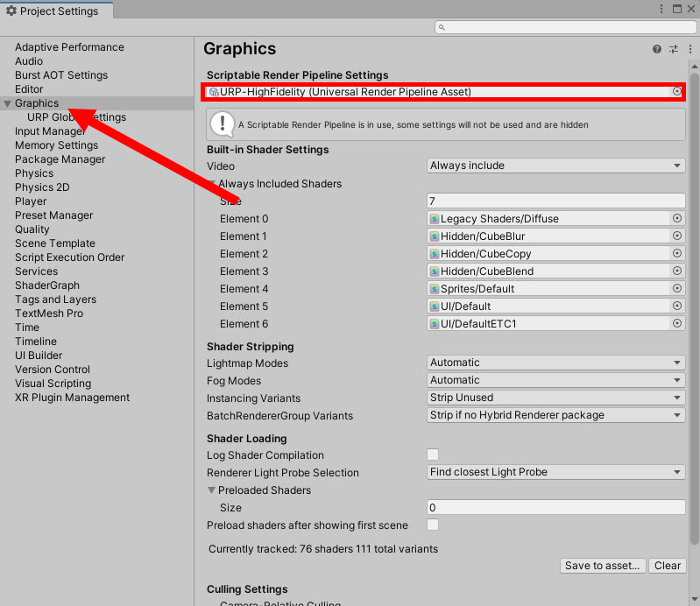
Task: Open the Lightmap Modes dropdown
Action: click(555, 363)
